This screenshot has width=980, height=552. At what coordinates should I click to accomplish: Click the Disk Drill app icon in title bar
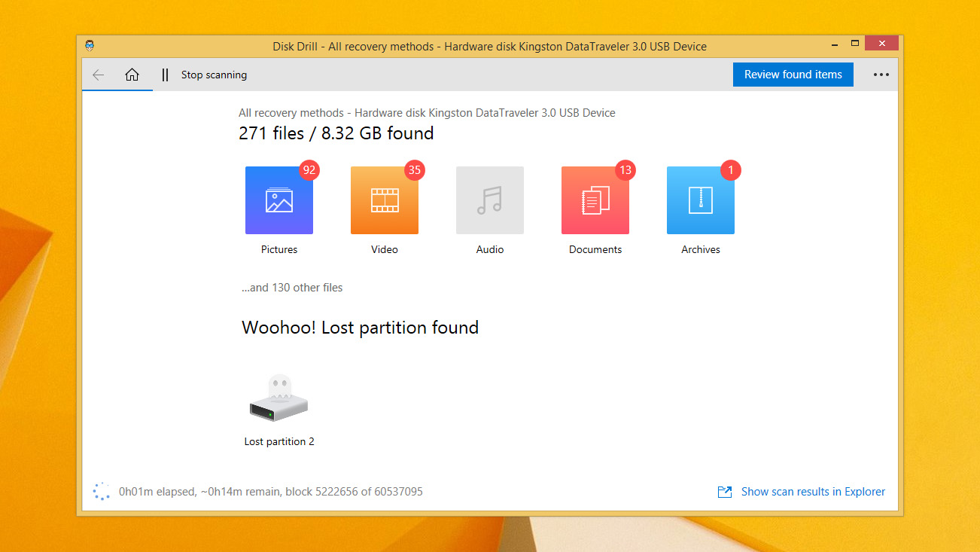tap(90, 46)
